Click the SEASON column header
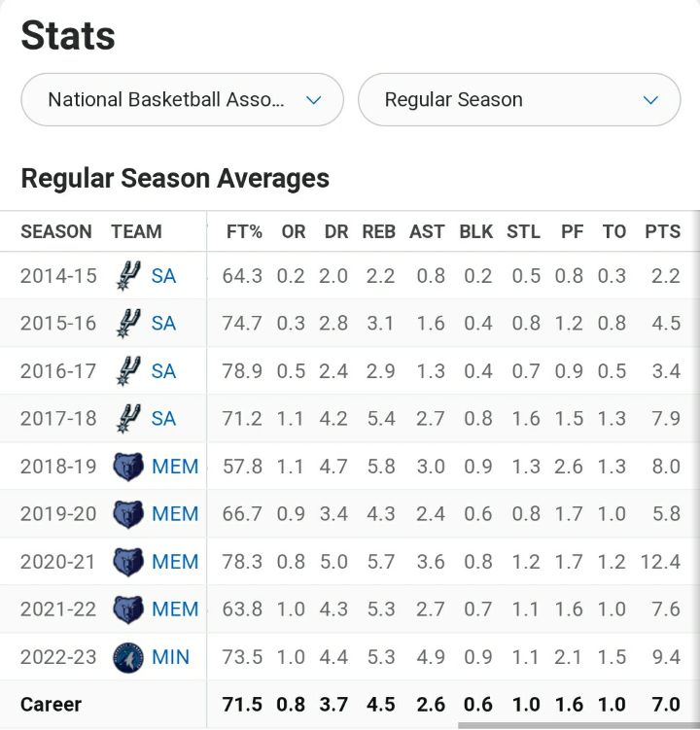The height and width of the screenshot is (730, 700). pyautogui.click(x=56, y=232)
